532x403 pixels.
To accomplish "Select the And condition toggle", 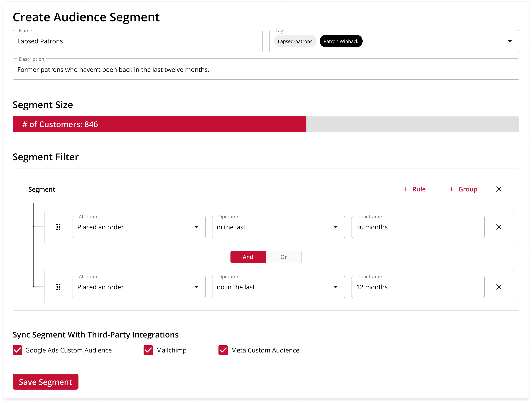I will 248,257.
